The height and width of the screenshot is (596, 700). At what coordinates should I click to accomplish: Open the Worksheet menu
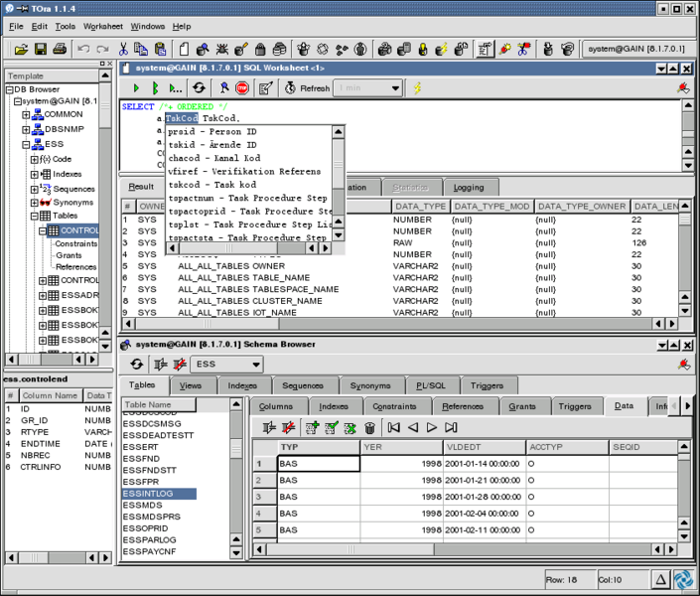coord(102,27)
